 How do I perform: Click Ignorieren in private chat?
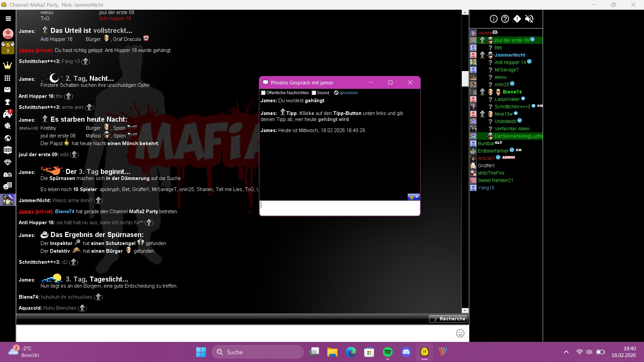click(x=348, y=93)
